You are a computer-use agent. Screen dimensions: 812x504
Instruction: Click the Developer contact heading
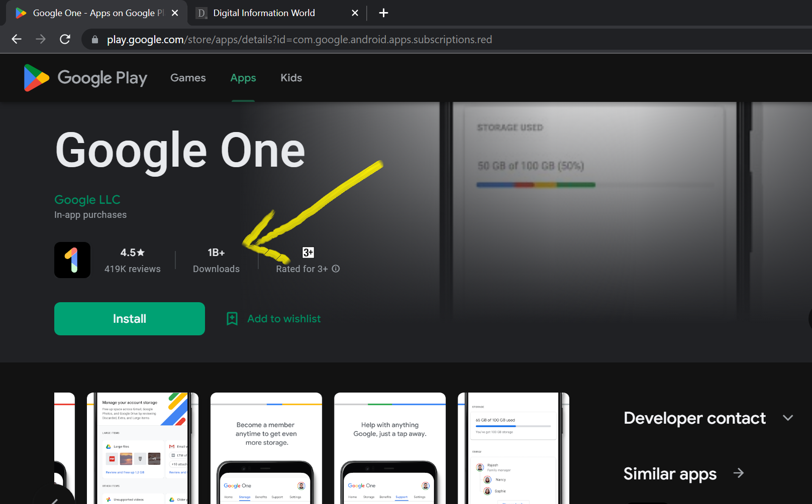[695, 418]
